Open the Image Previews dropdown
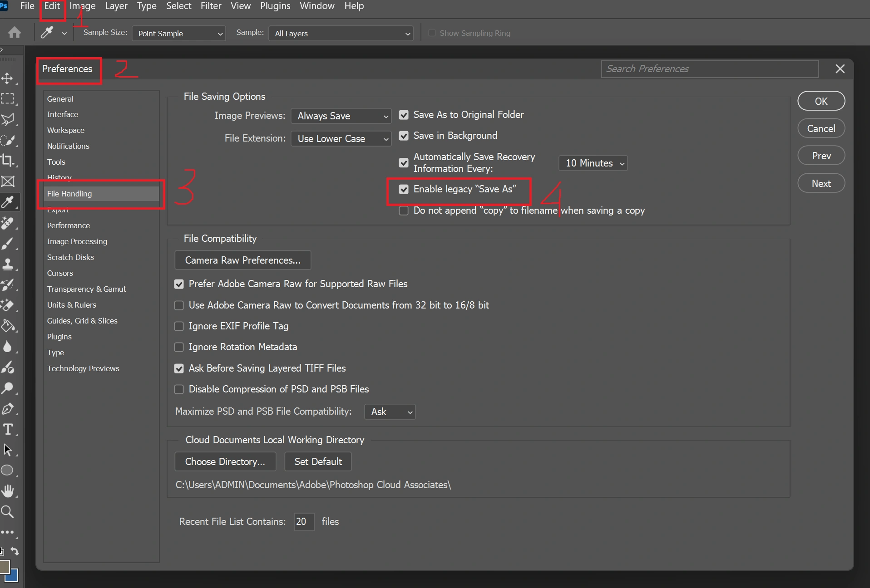The height and width of the screenshot is (588, 870). coord(341,116)
